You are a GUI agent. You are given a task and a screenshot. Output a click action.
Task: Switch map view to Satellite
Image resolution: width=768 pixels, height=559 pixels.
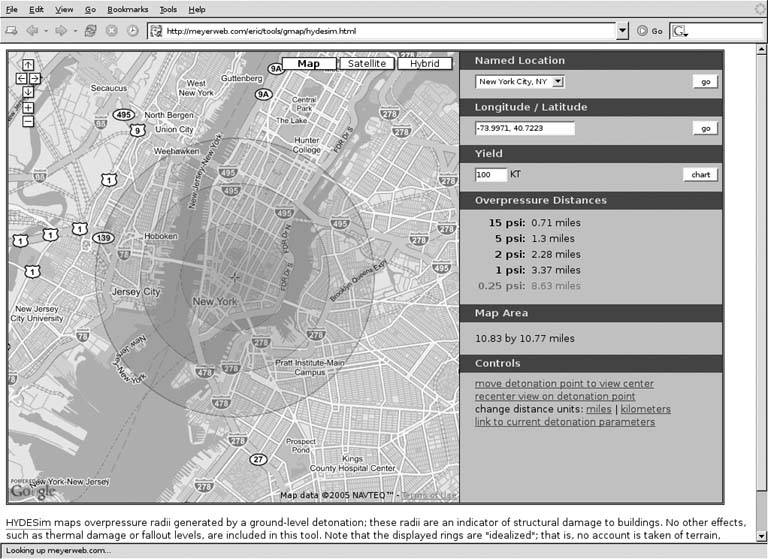pyautogui.click(x=366, y=64)
